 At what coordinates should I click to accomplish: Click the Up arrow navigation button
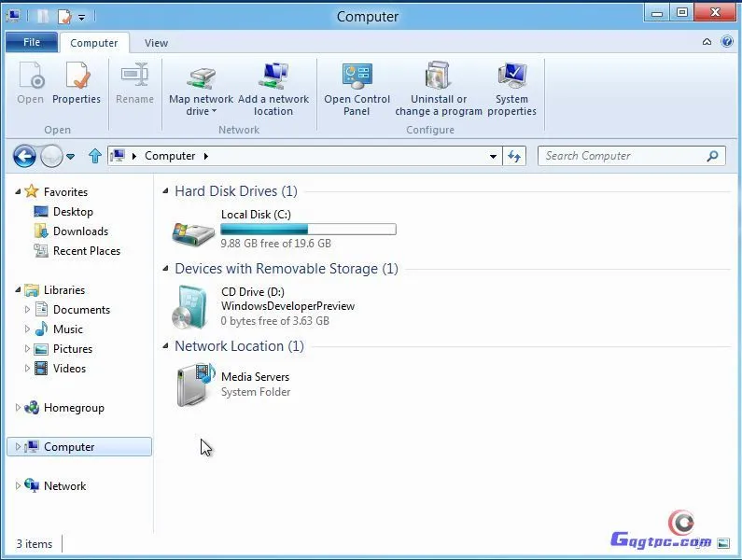point(94,156)
